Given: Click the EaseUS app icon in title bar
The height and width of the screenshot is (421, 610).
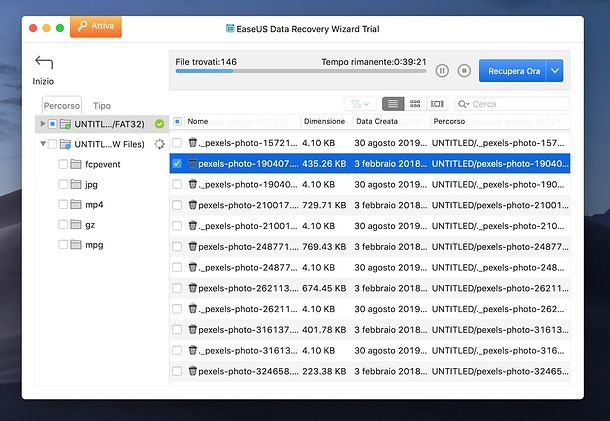Looking at the screenshot, I should pyautogui.click(x=230, y=28).
